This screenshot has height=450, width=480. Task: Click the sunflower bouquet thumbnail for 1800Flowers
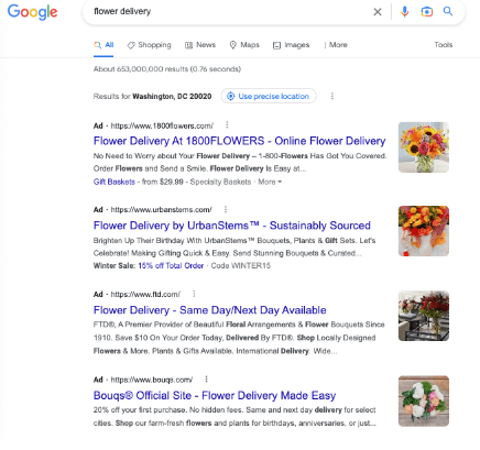click(423, 147)
